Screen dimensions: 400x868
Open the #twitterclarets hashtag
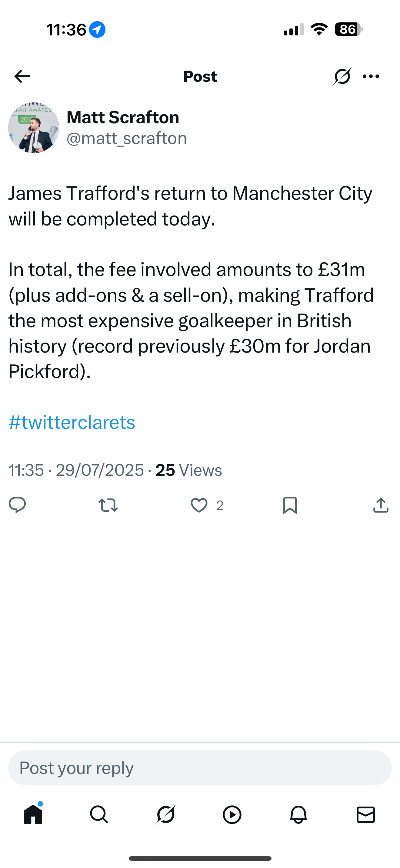pos(72,422)
